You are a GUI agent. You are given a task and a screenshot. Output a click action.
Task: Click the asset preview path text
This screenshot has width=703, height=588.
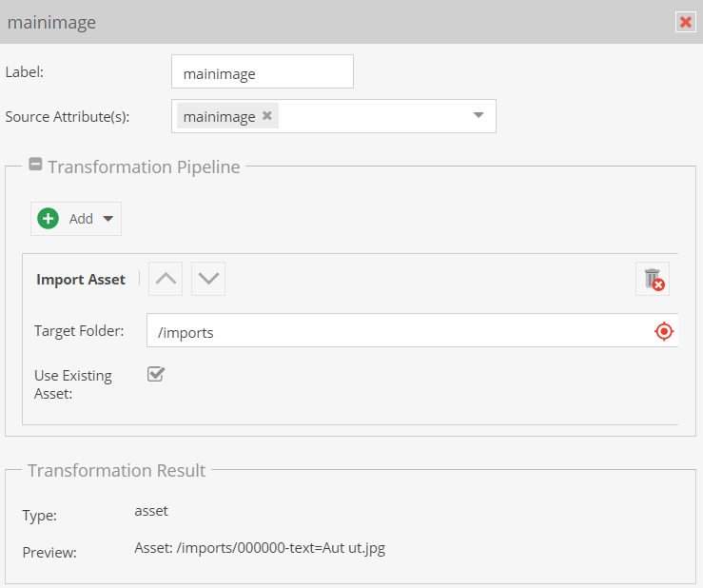pos(260,548)
